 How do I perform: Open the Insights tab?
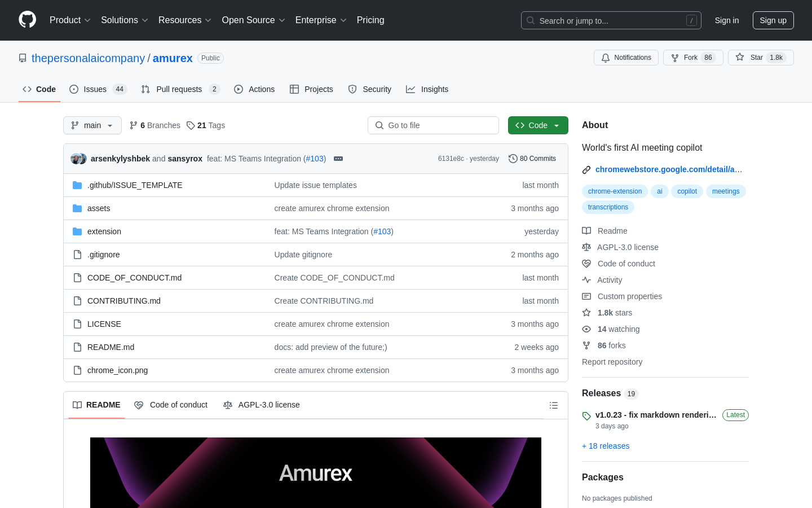(x=427, y=89)
